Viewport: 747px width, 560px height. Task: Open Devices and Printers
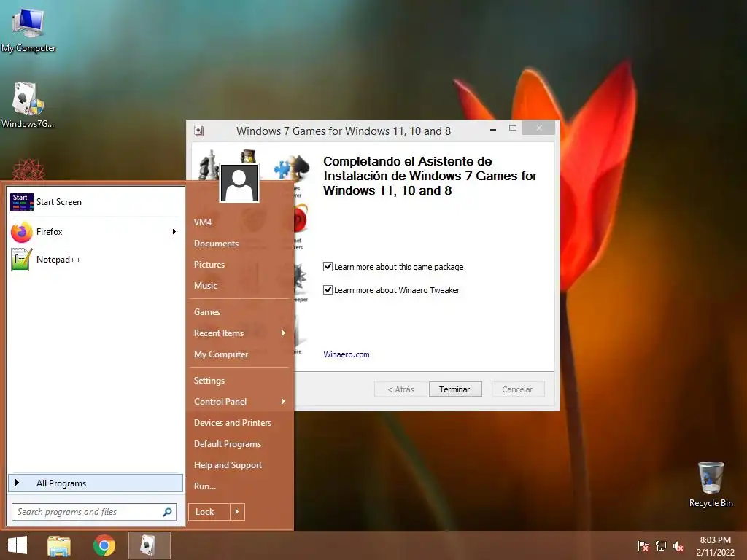click(x=233, y=423)
